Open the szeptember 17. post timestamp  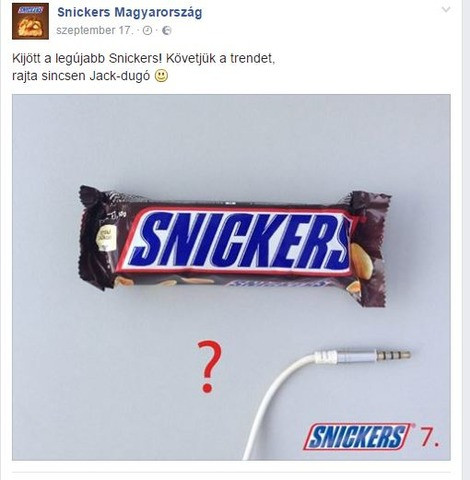tap(95, 30)
